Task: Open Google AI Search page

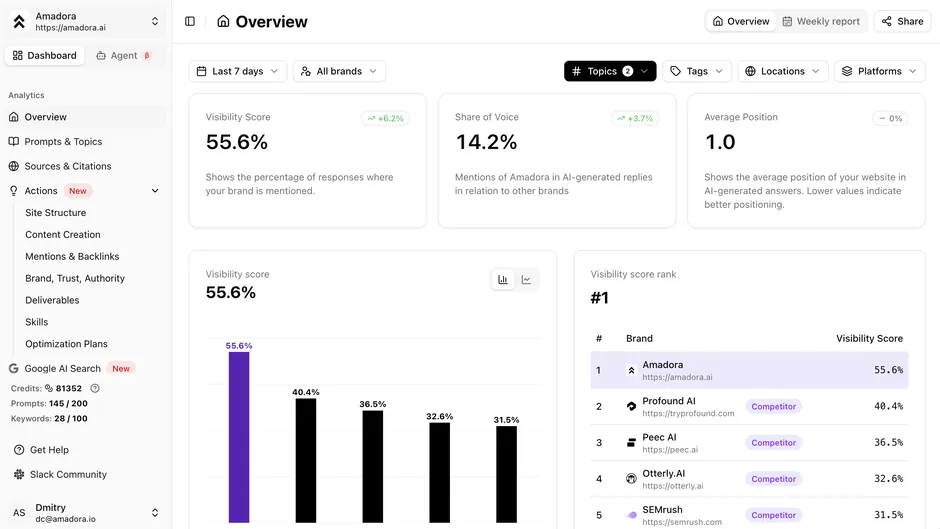Action: click(x=62, y=368)
